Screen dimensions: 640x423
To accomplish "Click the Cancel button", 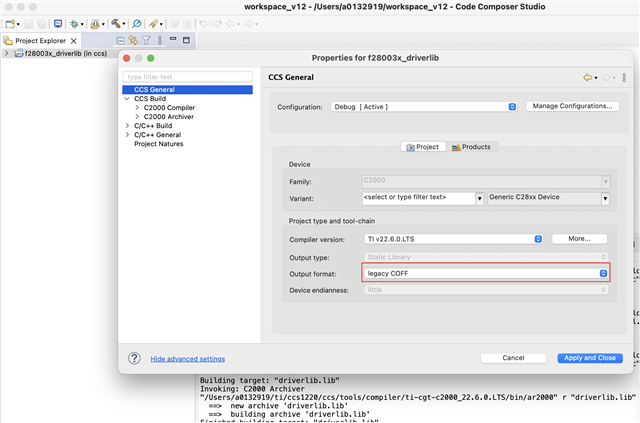I will point(513,358).
